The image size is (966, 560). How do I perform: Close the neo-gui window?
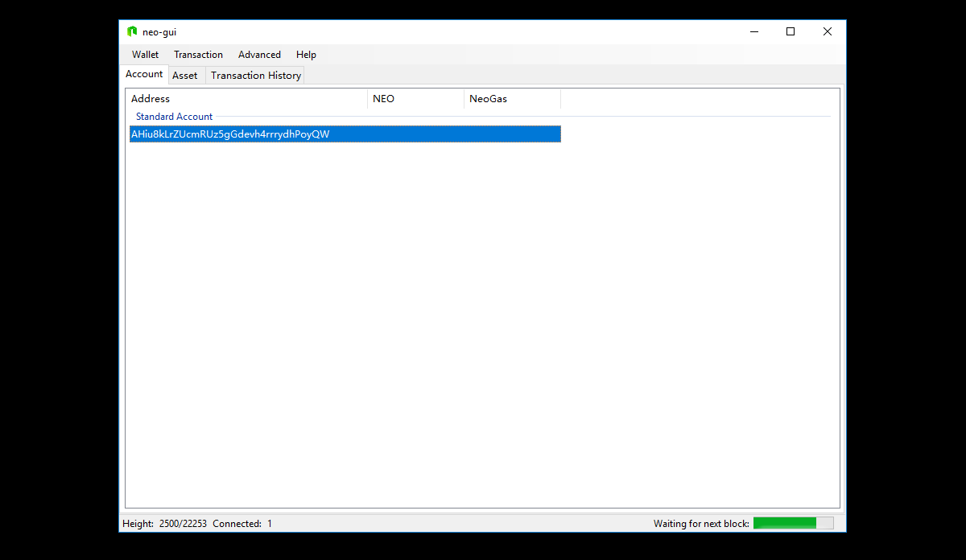pos(828,31)
